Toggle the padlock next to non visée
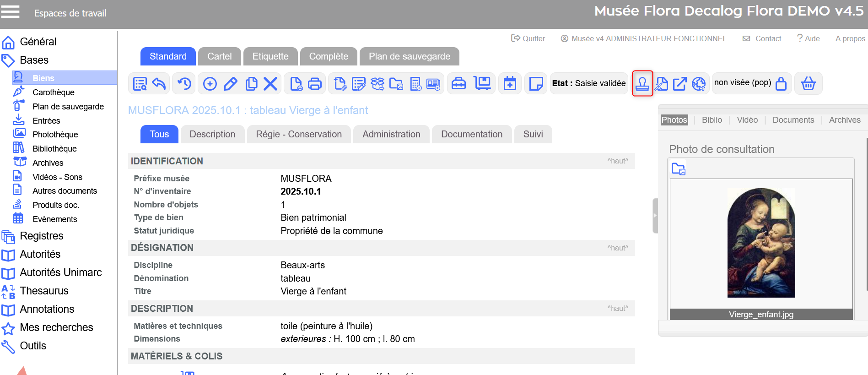 tap(781, 84)
